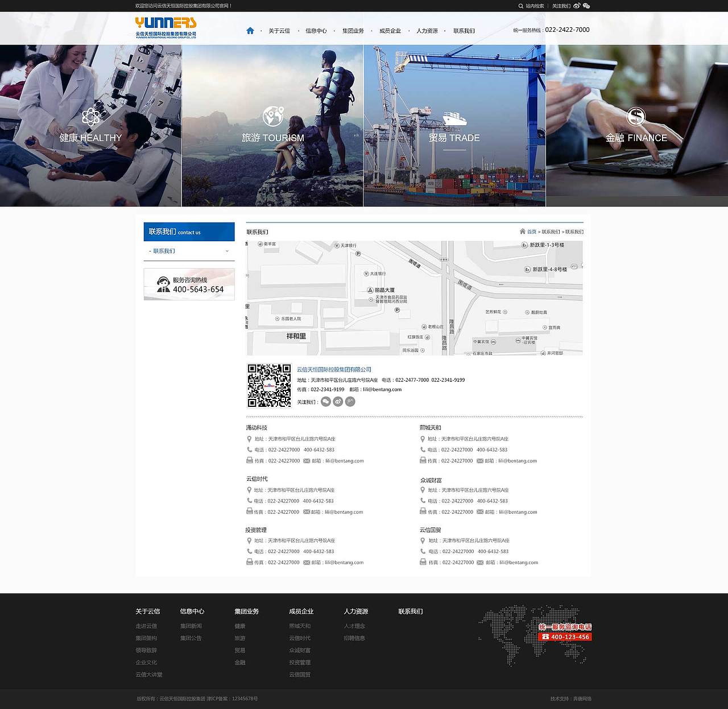Click the YUNNERS company logo

(166, 27)
